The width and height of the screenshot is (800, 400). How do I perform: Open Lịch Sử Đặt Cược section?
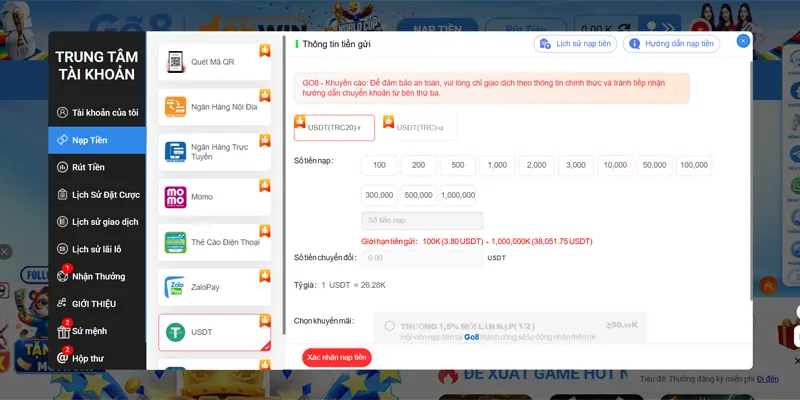(97, 194)
